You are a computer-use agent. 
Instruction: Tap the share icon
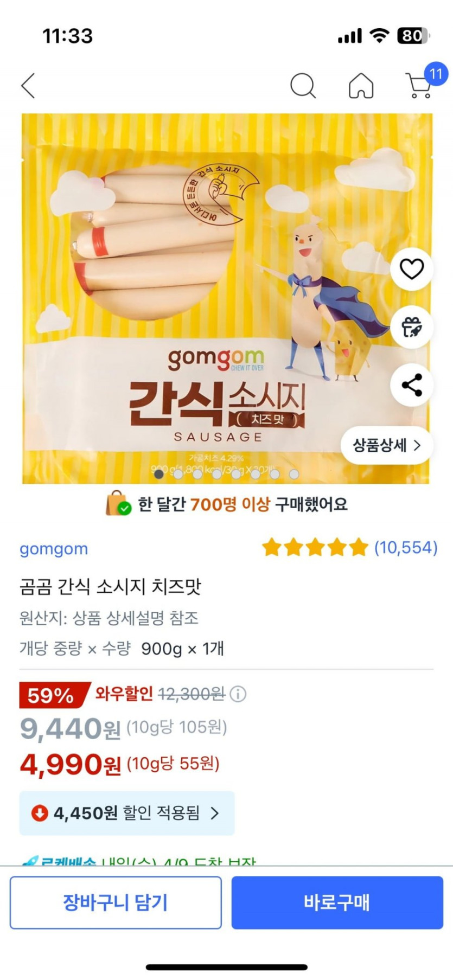412,385
